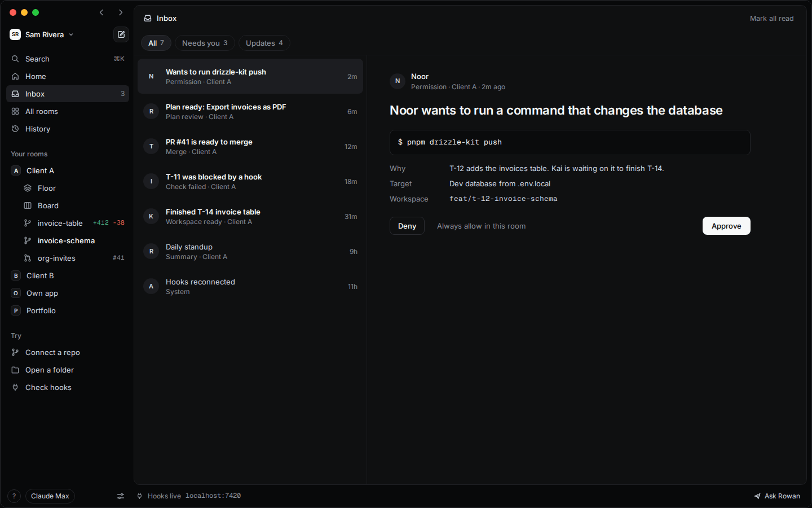
Task: Open the Search item in sidebar
Action: coord(68,59)
